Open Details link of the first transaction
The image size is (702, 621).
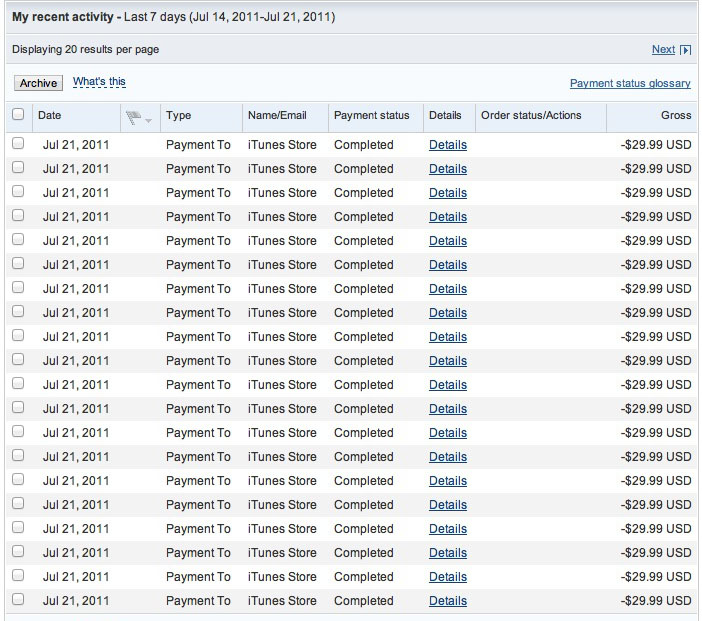[448, 145]
